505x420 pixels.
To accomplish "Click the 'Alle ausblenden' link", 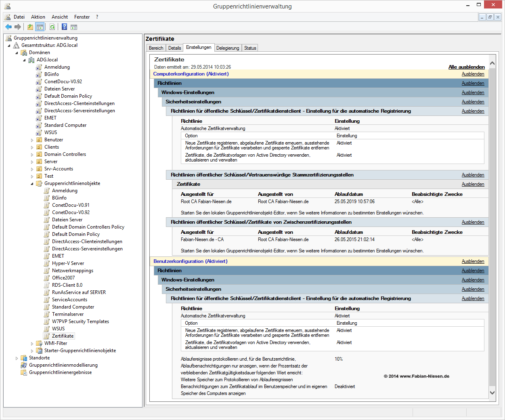I will pyautogui.click(x=467, y=67).
